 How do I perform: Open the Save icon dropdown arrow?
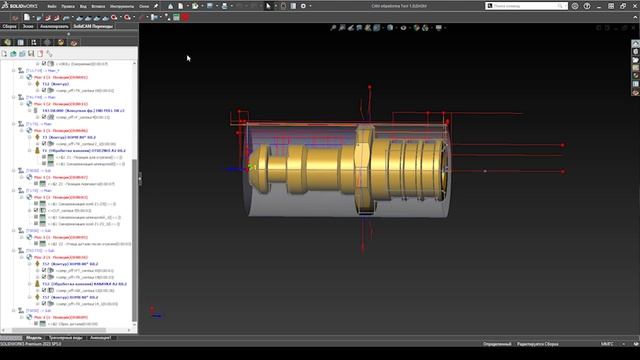click(216, 6)
